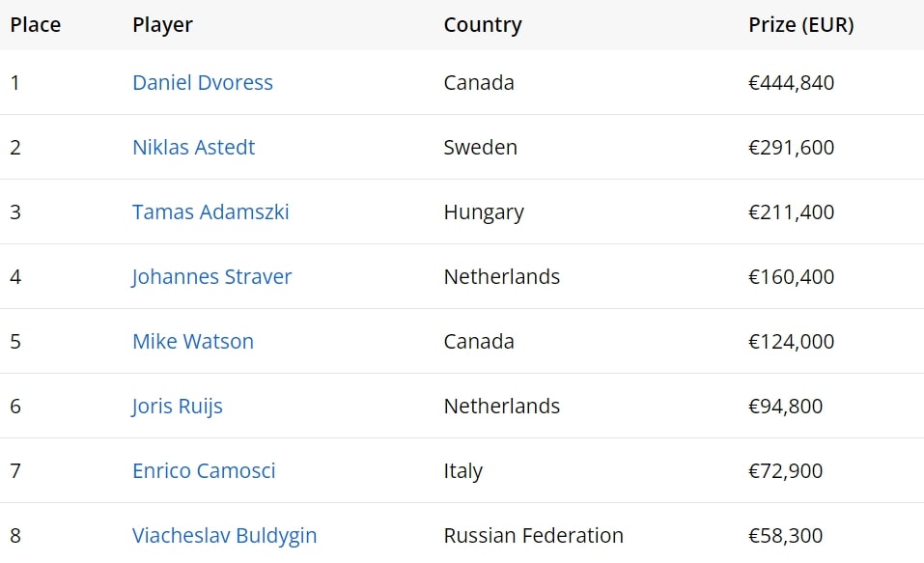The width and height of the screenshot is (924, 563).
Task: Click the Hungary country cell
Action: [484, 212]
